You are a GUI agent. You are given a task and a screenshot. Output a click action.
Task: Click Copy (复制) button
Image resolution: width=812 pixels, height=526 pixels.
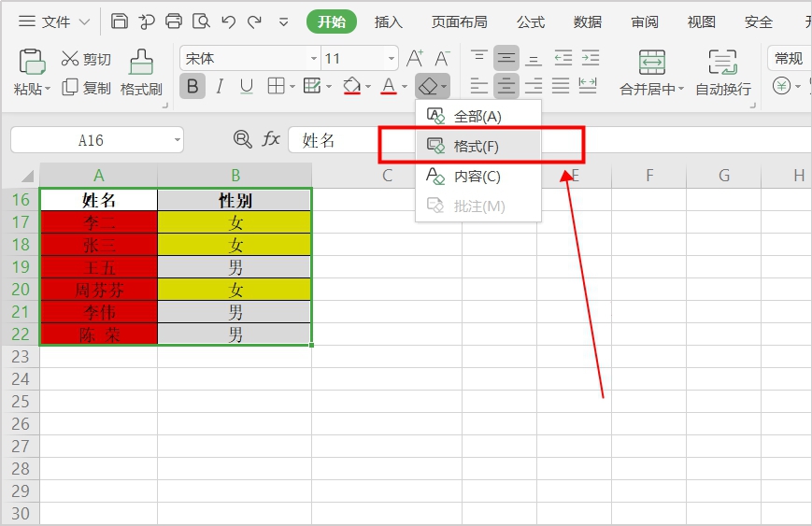click(86, 88)
